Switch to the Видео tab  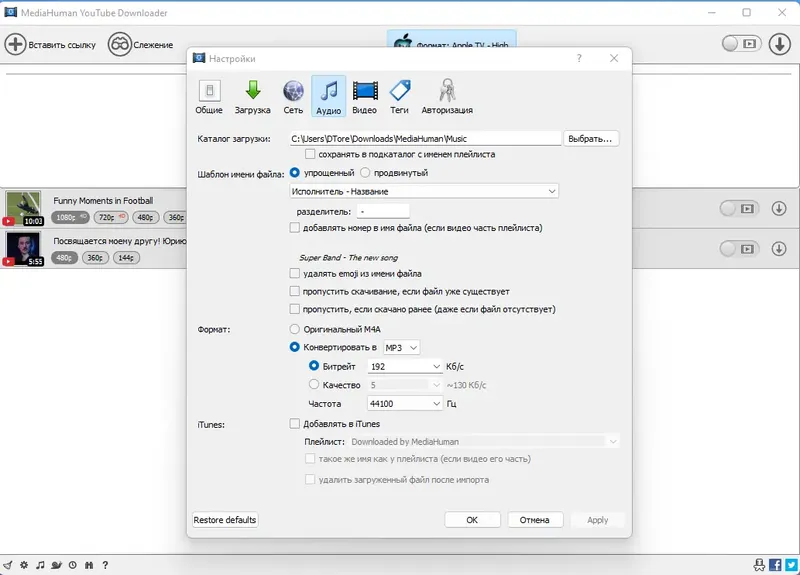(x=365, y=96)
